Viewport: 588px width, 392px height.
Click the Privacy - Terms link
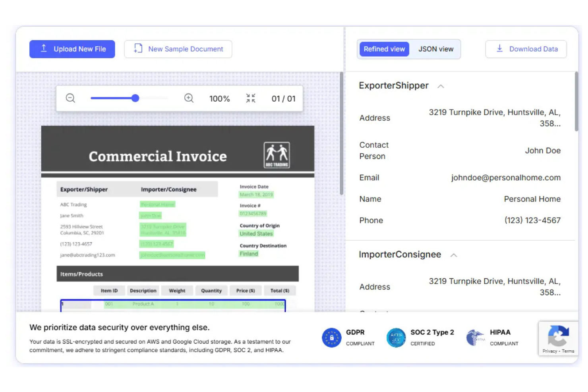558,351
